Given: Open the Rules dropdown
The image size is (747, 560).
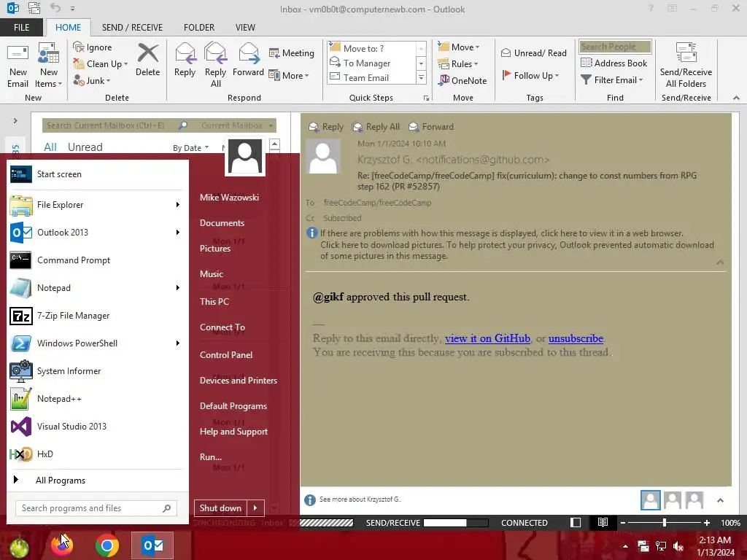Looking at the screenshot, I should [x=458, y=64].
